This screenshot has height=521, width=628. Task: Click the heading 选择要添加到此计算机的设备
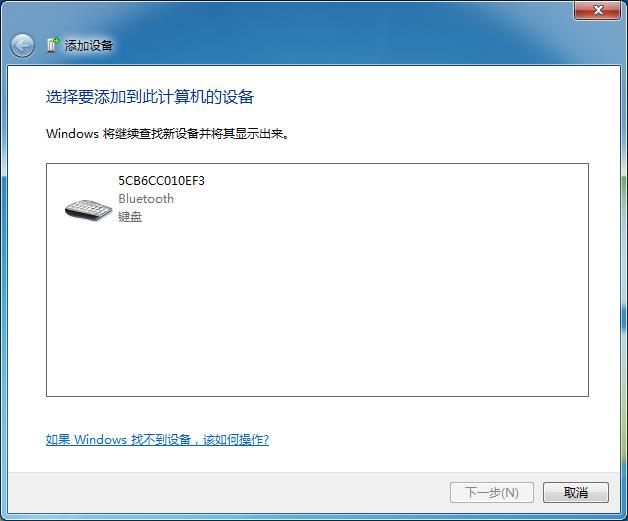pos(150,97)
